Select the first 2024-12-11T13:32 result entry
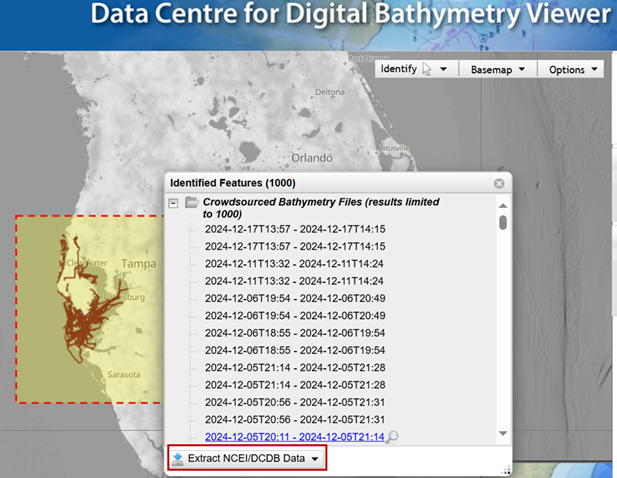Screen dimensions: 617x478 295,263
